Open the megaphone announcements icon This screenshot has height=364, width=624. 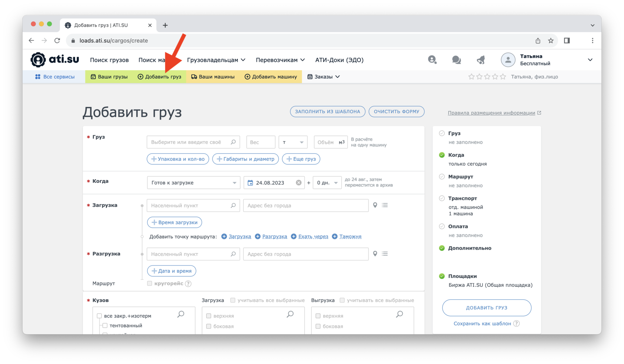[481, 60]
